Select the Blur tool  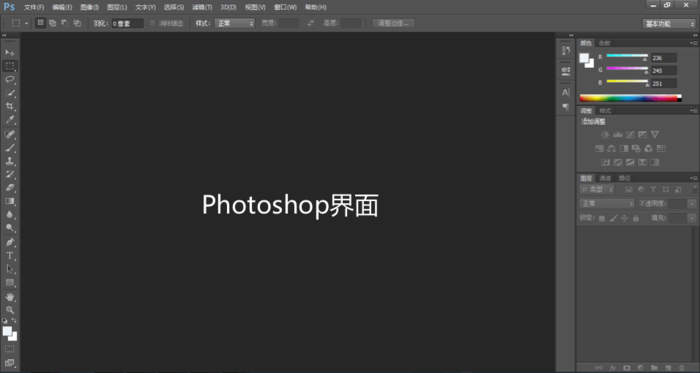[x=10, y=215]
